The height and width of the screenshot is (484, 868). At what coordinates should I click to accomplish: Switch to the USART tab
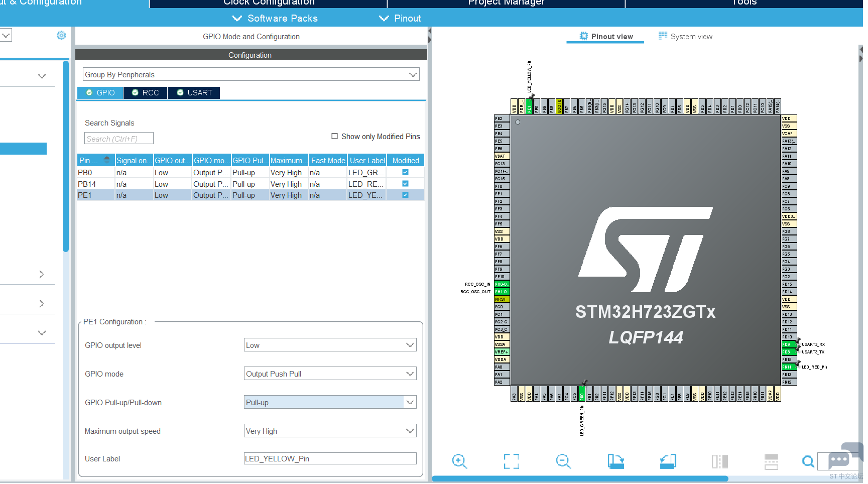194,93
